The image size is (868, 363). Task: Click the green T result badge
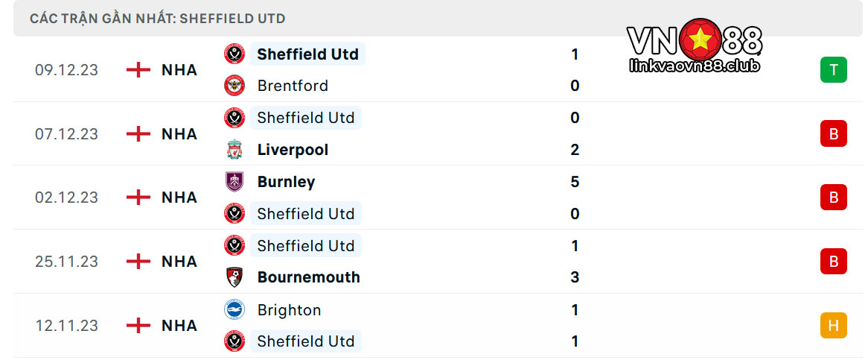tap(833, 70)
